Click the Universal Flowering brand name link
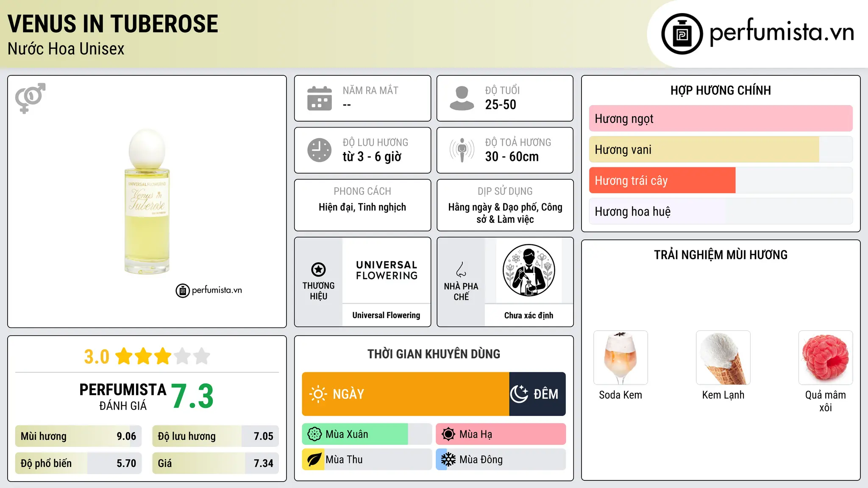This screenshot has height=488, width=868. [x=386, y=315]
